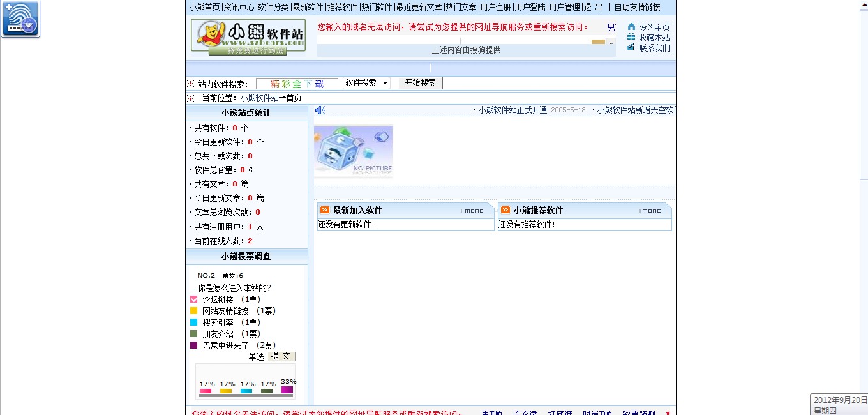
Task: Click the 小熊软件站 bear logo
Action: click(x=248, y=36)
